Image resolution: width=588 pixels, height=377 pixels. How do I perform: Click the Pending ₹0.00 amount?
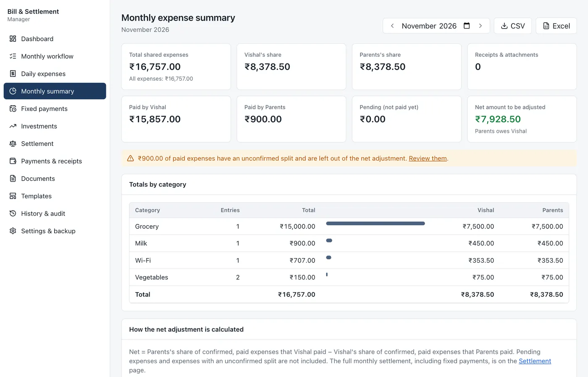(x=373, y=119)
